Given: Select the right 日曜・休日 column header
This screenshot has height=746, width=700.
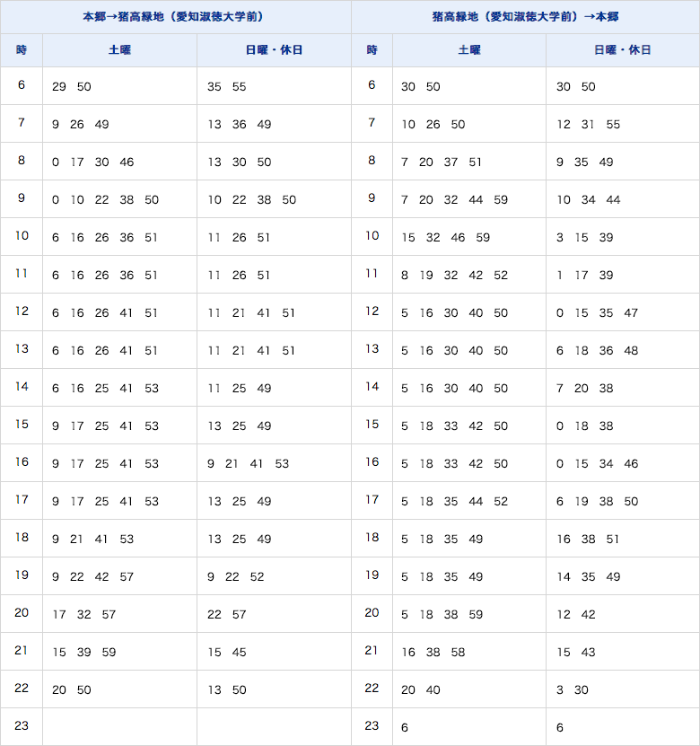Looking at the screenshot, I should click(623, 50).
